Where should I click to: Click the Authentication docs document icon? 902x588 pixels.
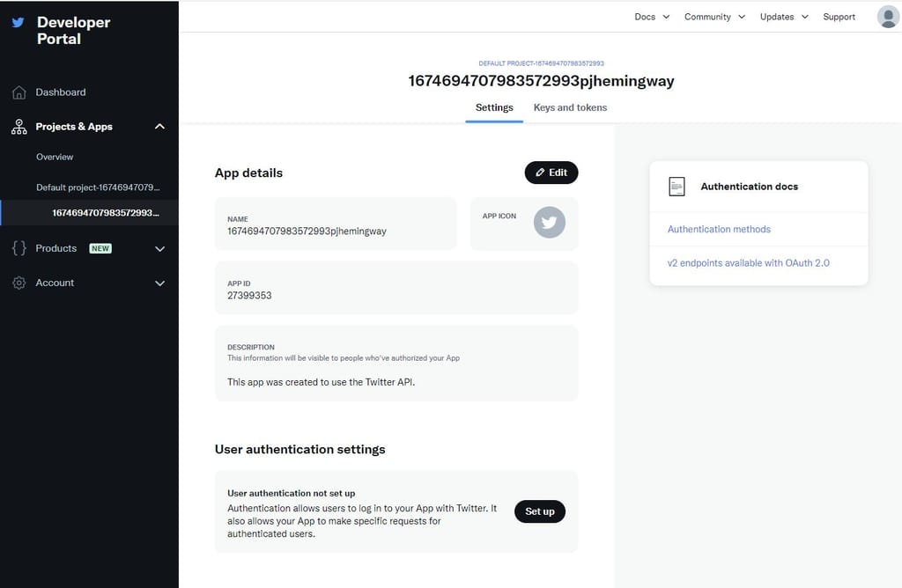(x=677, y=187)
